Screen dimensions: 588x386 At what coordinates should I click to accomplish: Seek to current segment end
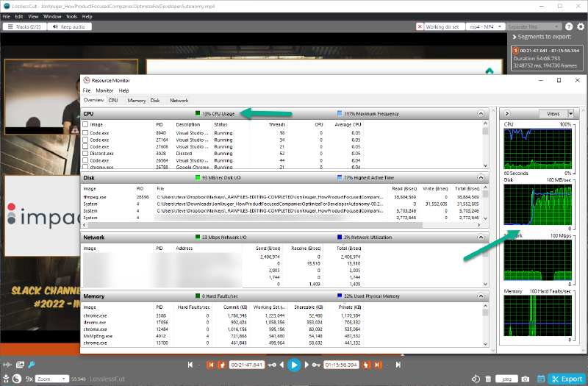(377, 365)
